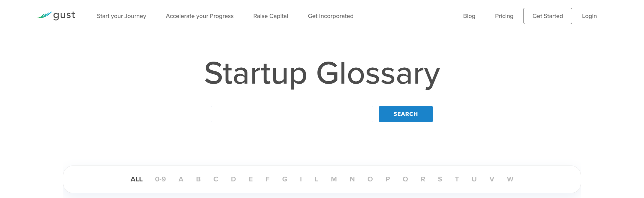Open Accelerate your Progress menu

pos(200,16)
